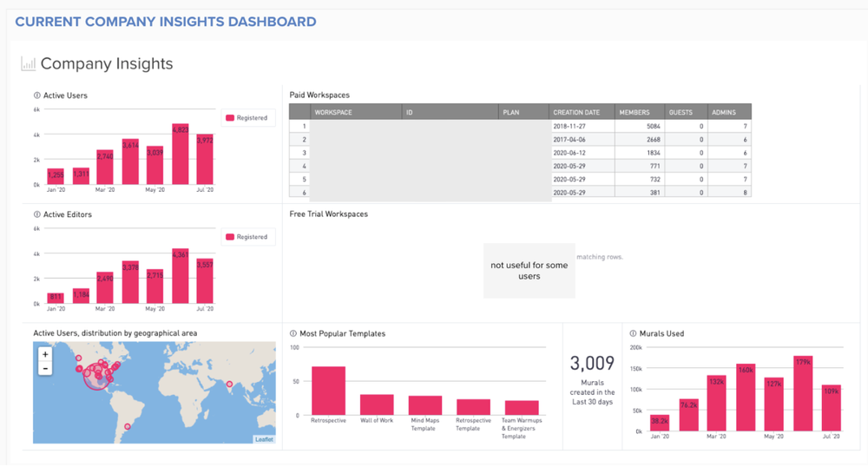The image size is (868, 467).
Task: Select the Mind Maps Template bar
Action: click(425, 405)
